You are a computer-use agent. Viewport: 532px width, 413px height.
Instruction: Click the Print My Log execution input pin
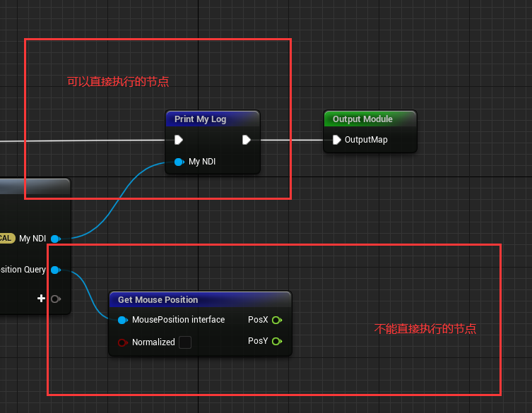click(x=179, y=140)
